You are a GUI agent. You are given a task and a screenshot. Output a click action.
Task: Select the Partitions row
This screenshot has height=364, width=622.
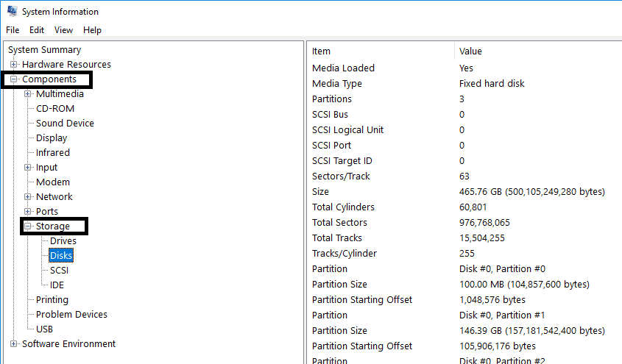tap(464, 99)
